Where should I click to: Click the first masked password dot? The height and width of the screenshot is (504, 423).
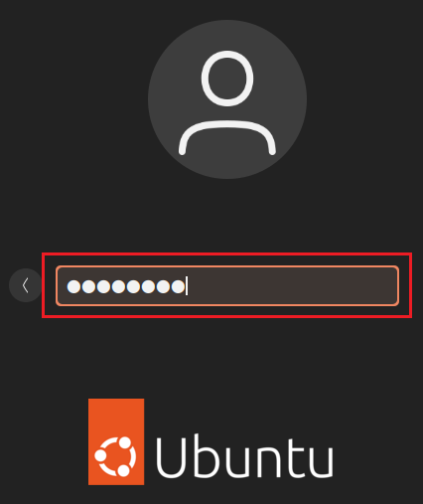click(x=73, y=286)
